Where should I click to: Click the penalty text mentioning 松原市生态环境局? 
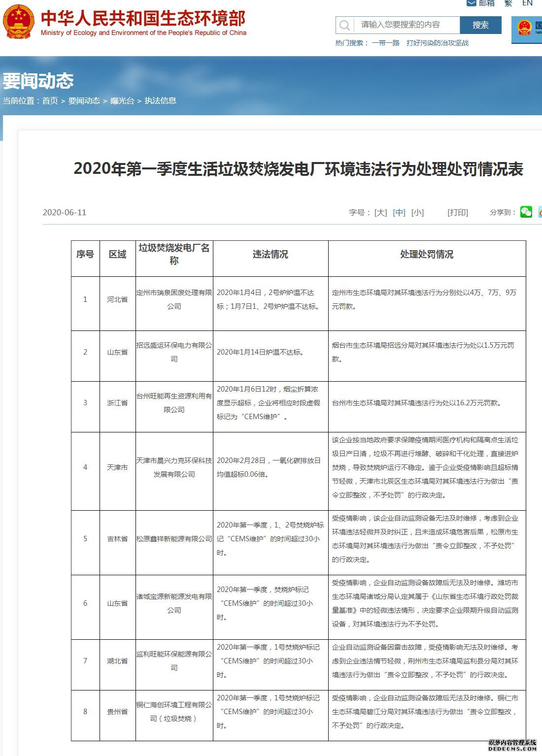[x=425, y=539]
